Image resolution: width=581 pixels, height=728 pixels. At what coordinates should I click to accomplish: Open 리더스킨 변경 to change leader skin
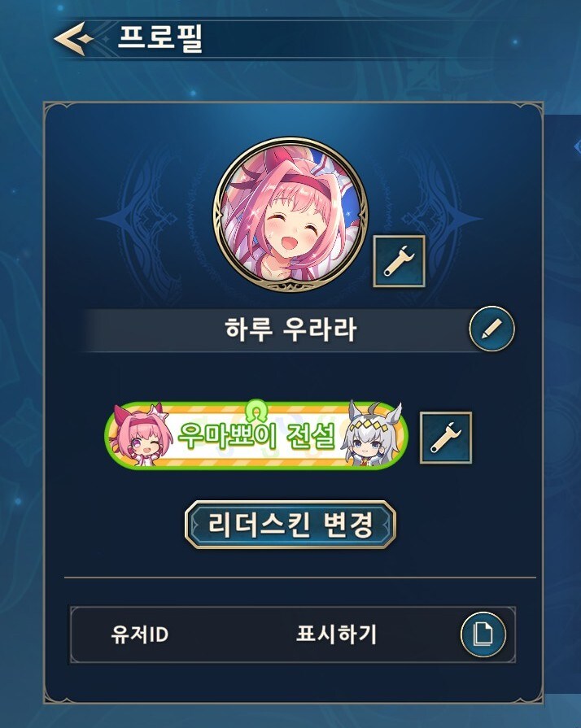click(x=290, y=525)
